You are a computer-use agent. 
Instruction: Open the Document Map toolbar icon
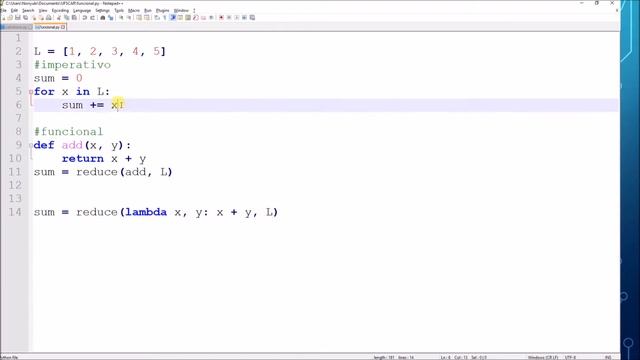click(x=188, y=18)
